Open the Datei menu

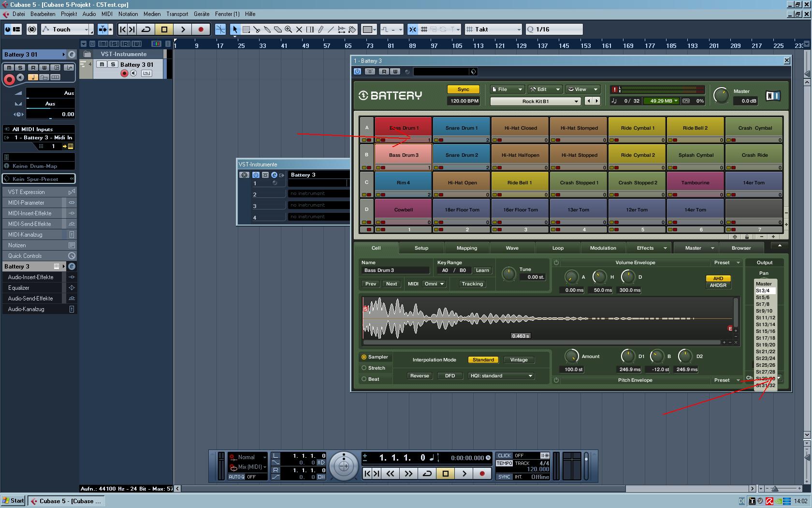(19, 14)
